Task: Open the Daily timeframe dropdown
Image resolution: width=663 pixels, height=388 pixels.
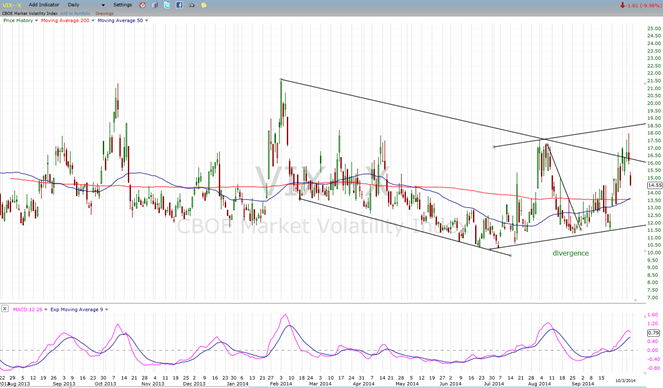Action: 86,5
